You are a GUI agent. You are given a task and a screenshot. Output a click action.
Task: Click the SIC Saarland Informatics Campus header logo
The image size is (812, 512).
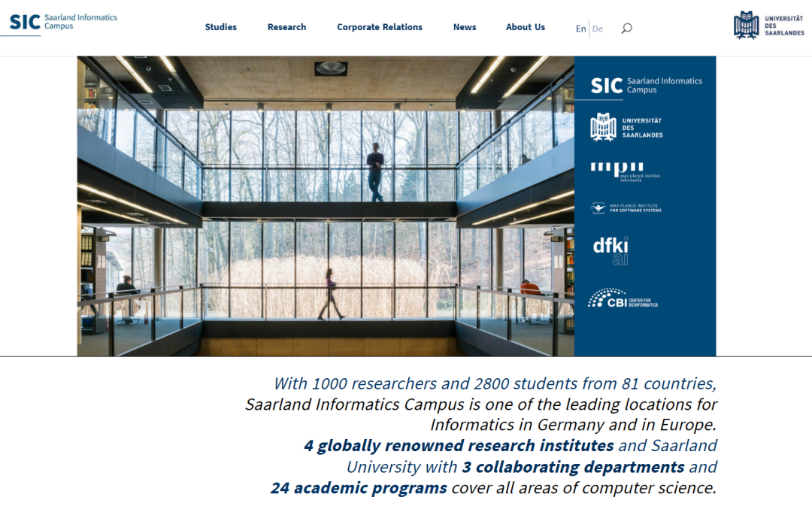(63, 22)
